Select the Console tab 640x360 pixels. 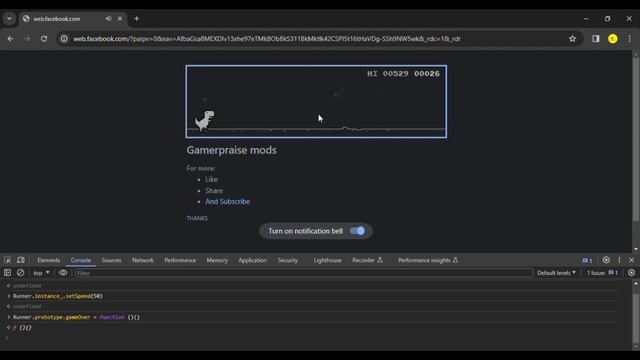pyautogui.click(x=81, y=260)
